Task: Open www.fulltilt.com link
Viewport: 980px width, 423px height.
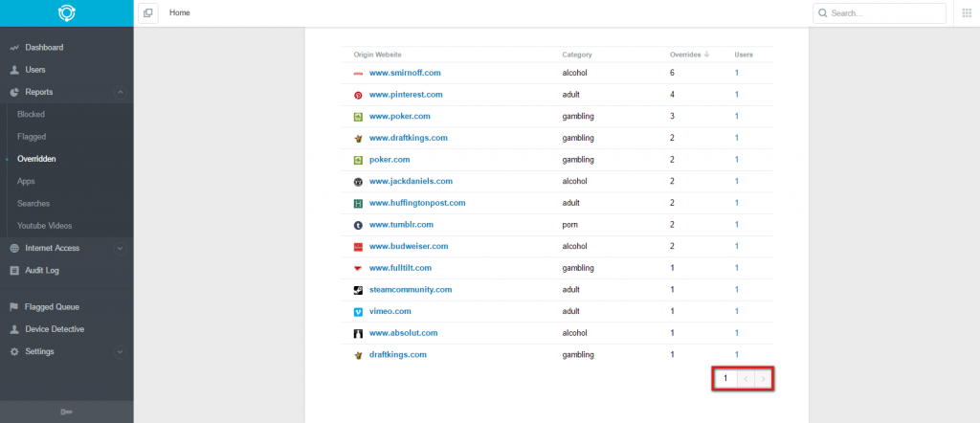Action: pos(401,267)
